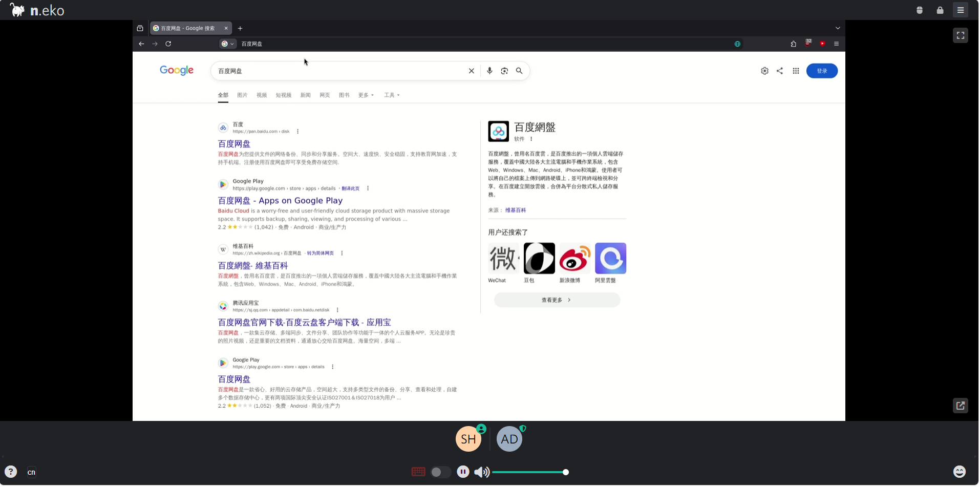Viewport: 980px width, 487px height.
Task: Open 百度网盘官网下载 应用宝 result
Action: 304,323
